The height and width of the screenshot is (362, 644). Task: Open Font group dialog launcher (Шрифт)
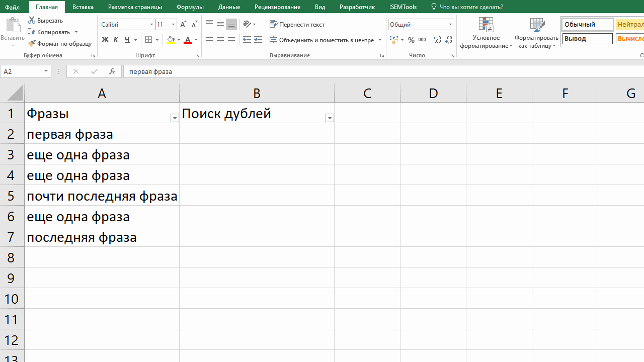pos(197,56)
